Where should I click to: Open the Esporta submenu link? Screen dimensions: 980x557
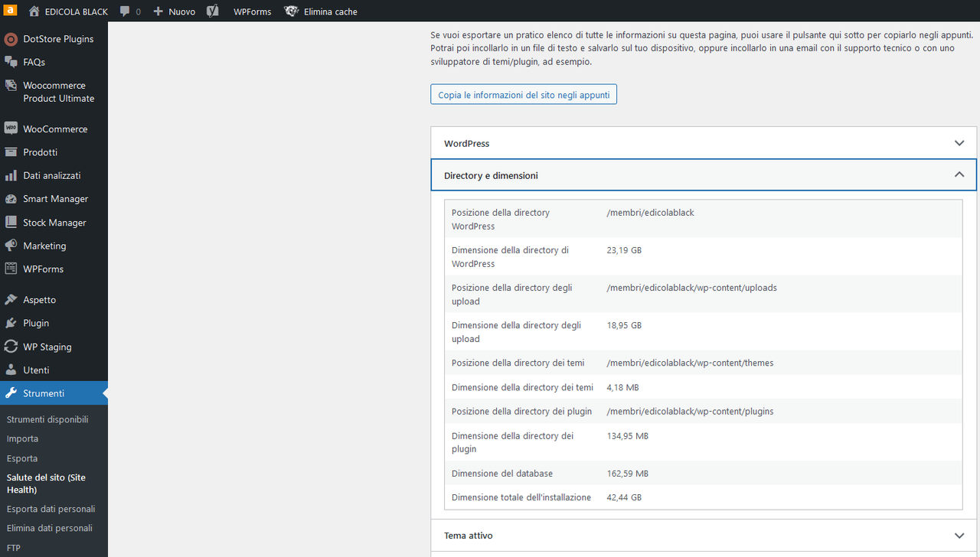pyautogui.click(x=22, y=458)
